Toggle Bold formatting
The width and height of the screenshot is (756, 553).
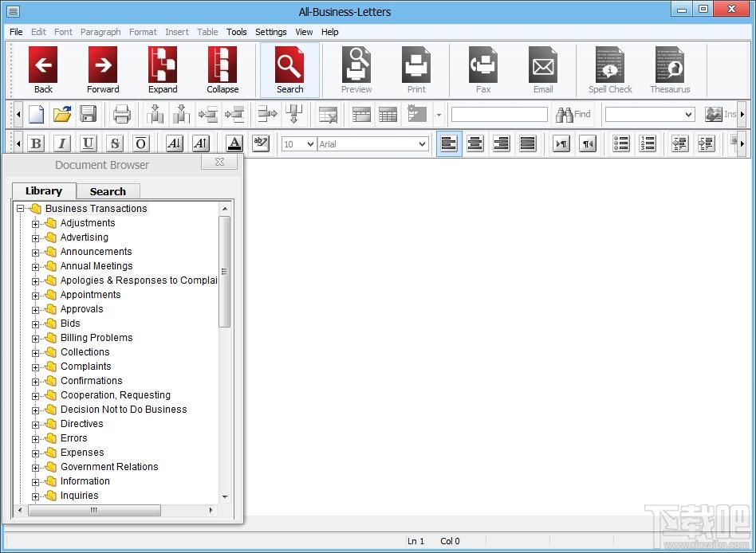(36, 144)
